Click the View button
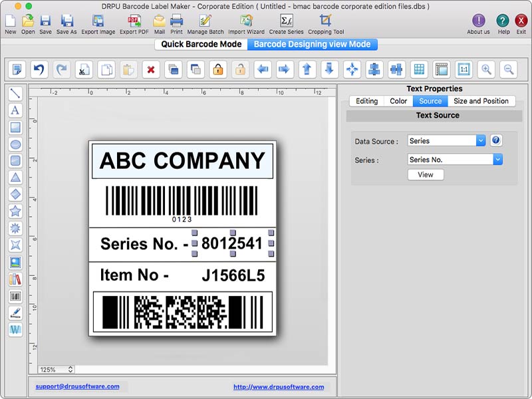 (426, 175)
